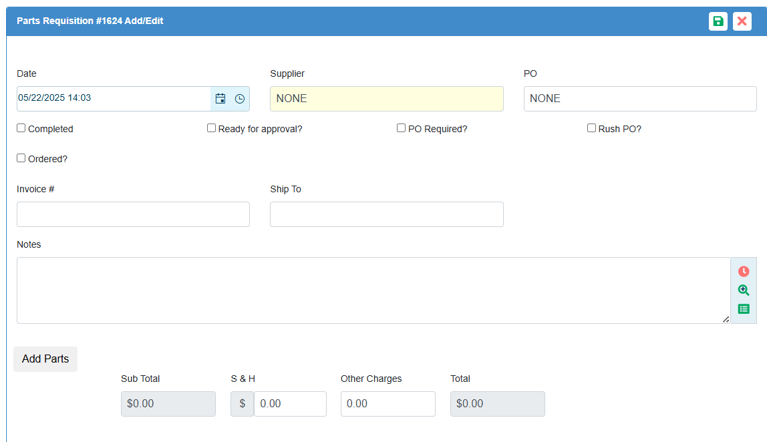Mark the Ordered checkbox
The image size is (775, 442).
(21, 158)
